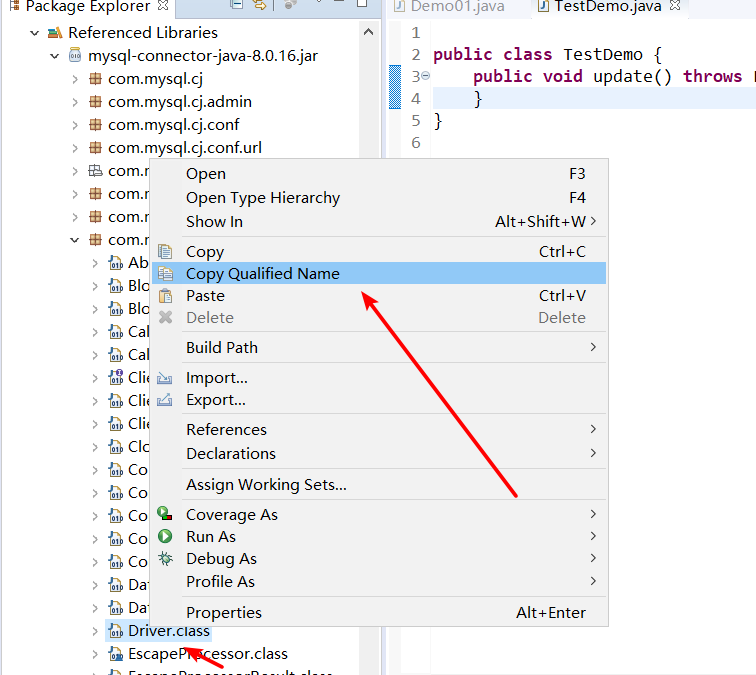Click Debug As bug icon

pos(165,558)
